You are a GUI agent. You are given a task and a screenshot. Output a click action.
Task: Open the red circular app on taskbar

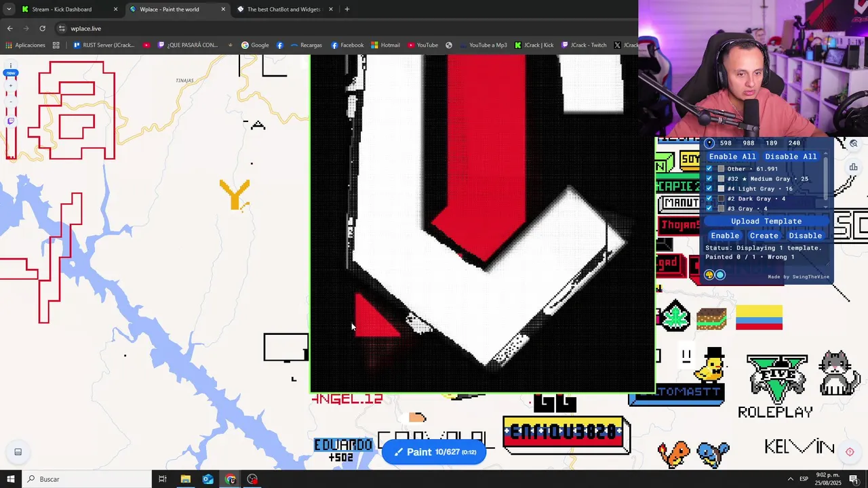252,479
